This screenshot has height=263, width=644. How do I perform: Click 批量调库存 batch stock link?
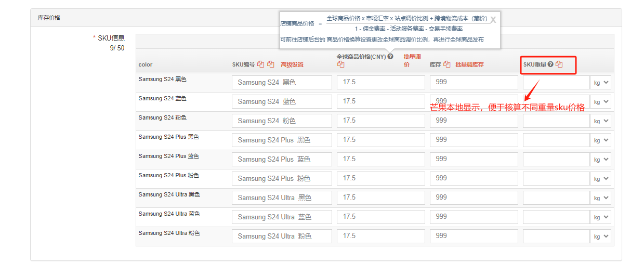(x=470, y=65)
